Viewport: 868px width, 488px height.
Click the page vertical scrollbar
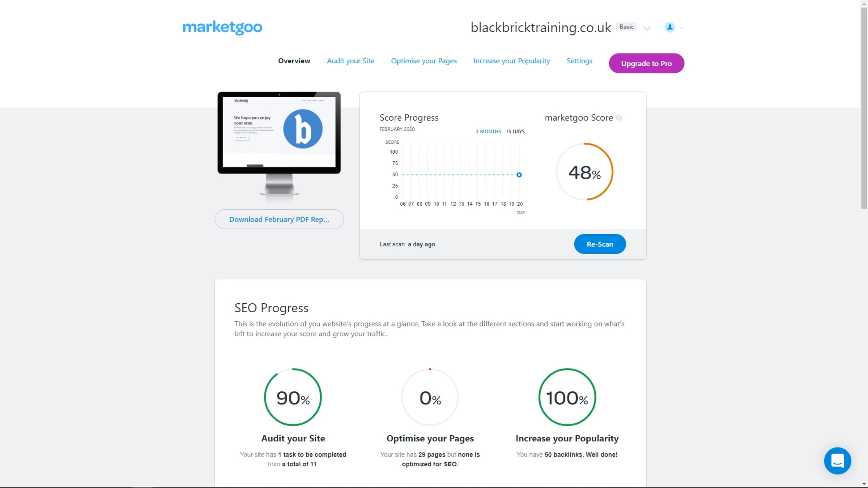tap(864, 108)
